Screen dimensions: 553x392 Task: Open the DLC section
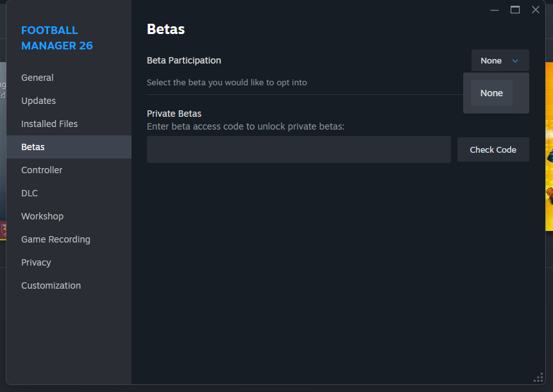(30, 193)
